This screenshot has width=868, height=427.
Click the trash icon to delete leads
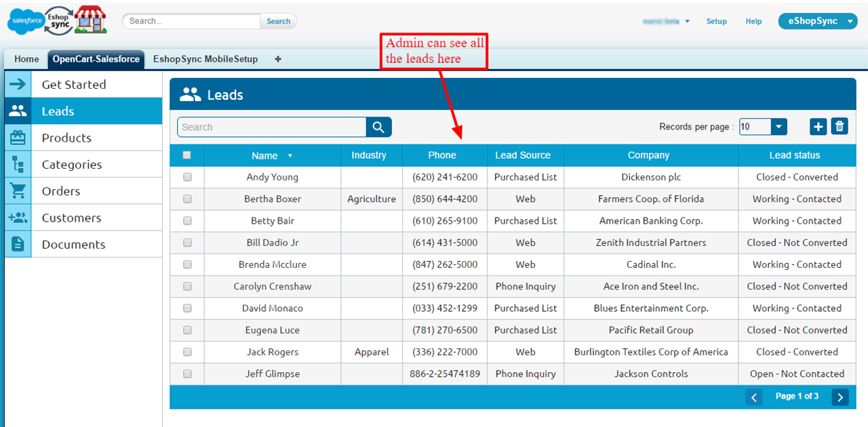[x=840, y=126]
